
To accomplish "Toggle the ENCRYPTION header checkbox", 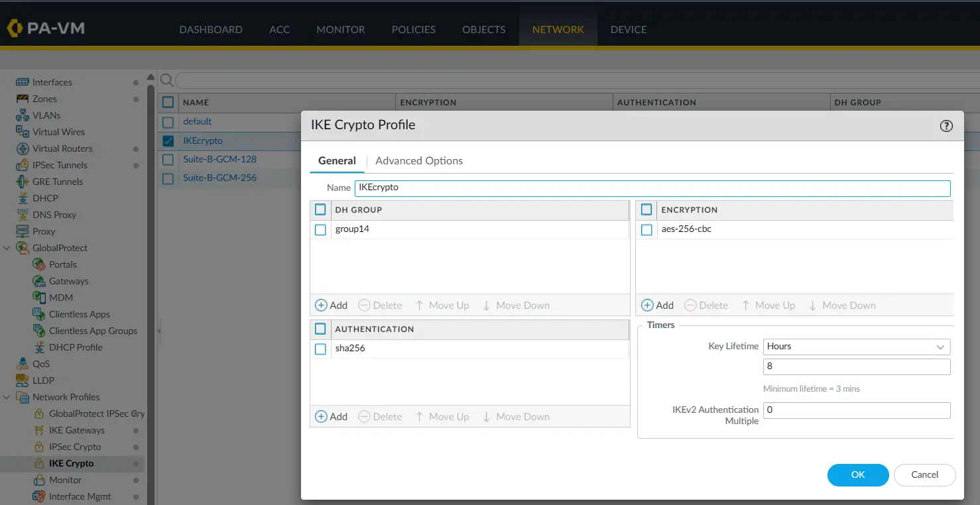I will [646, 209].
